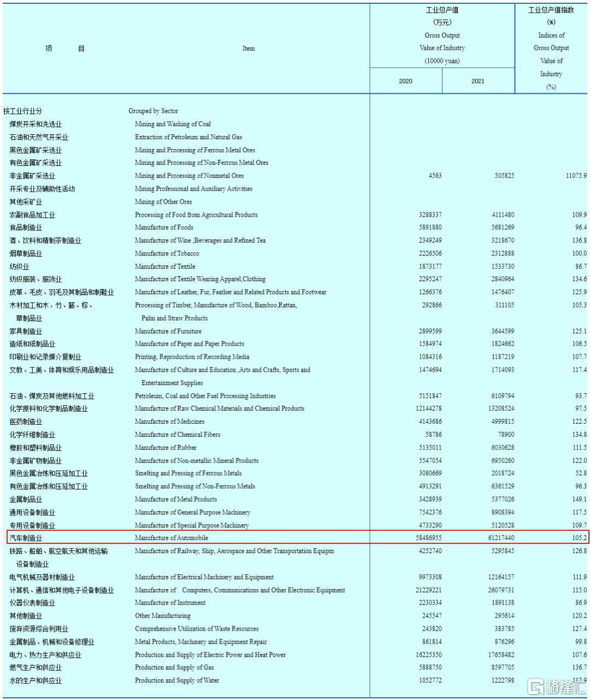Select 'Mining of Other Ores' label

163,202
